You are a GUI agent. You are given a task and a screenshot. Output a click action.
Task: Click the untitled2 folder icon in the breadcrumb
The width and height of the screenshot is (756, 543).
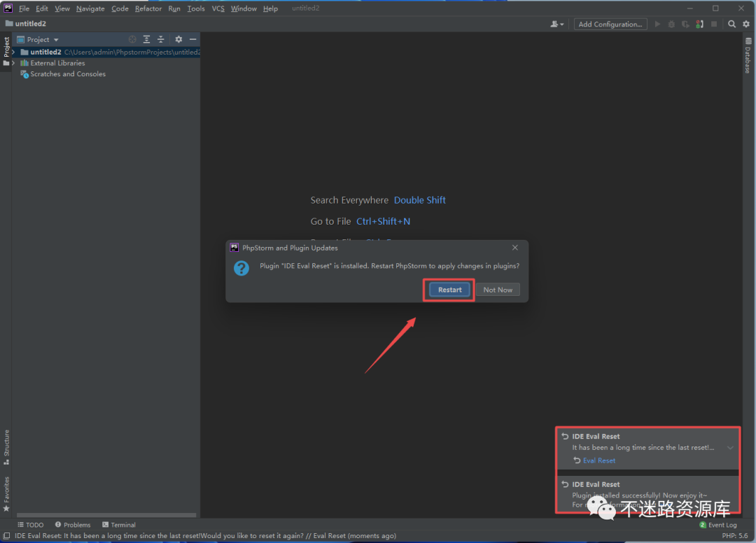pyautogui.click(x=9, y=23)
